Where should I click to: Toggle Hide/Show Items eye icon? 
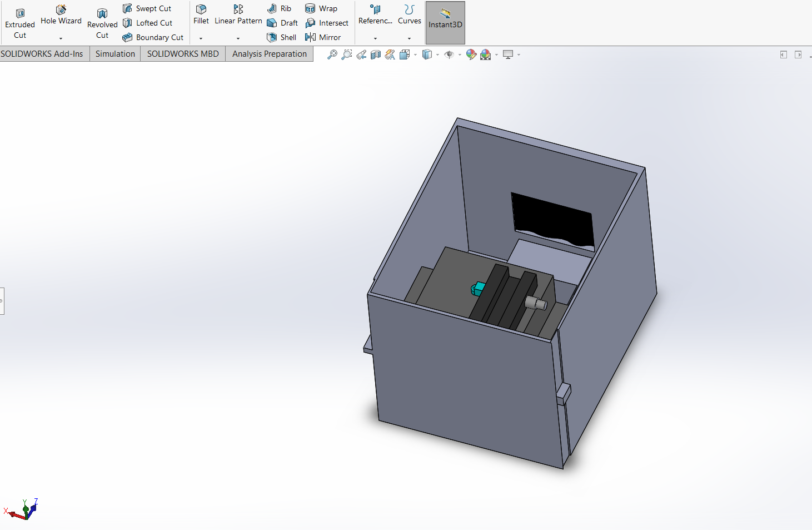tap(449, 55)
